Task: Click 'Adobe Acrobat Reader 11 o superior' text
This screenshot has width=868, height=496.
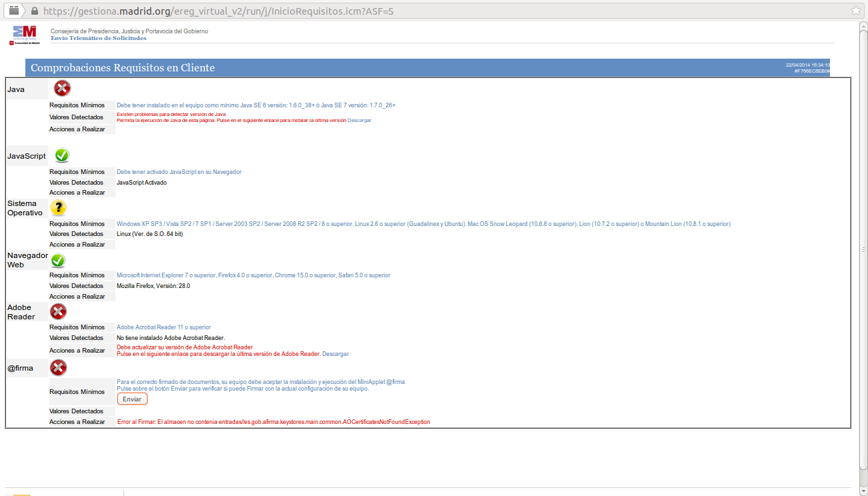Action: click(x=163, y=327)
